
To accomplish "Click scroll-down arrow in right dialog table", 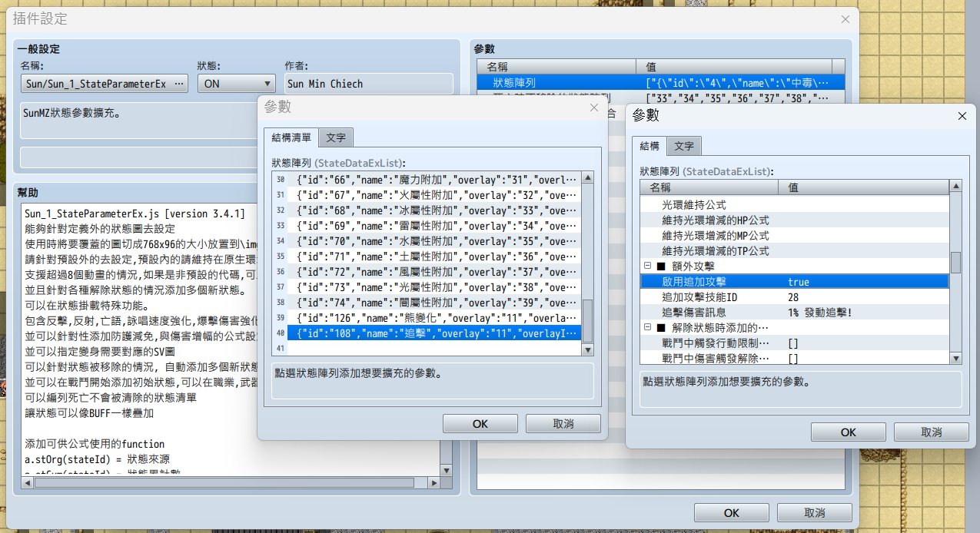I will click(x=955, y=359).
